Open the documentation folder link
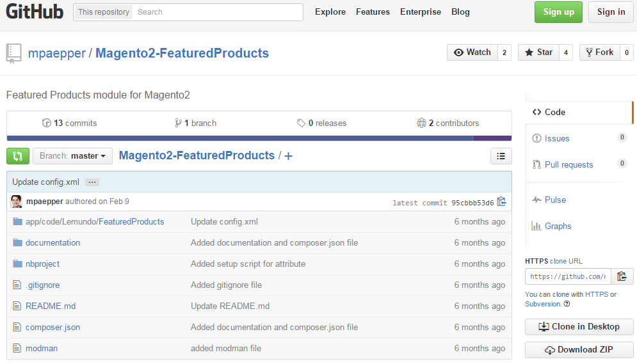The width and height of the screenshot is (637, 364). 52,242
